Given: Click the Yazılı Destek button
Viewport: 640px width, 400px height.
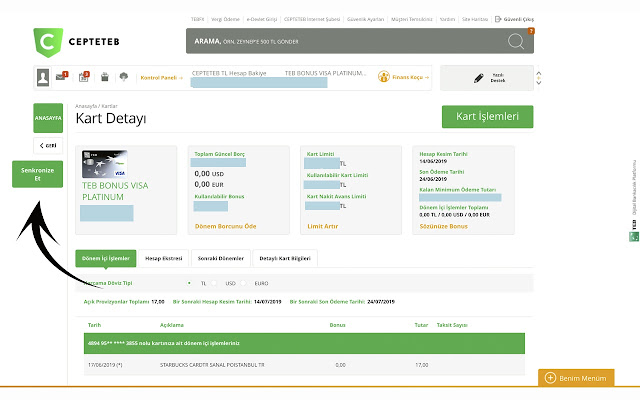Looking at the screenshot, I should click(x=487, y=78).
